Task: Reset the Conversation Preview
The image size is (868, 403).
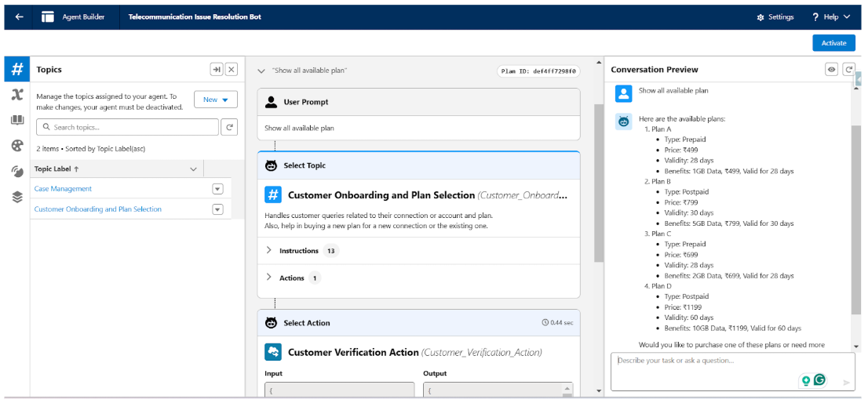Action: coord(848,70)
